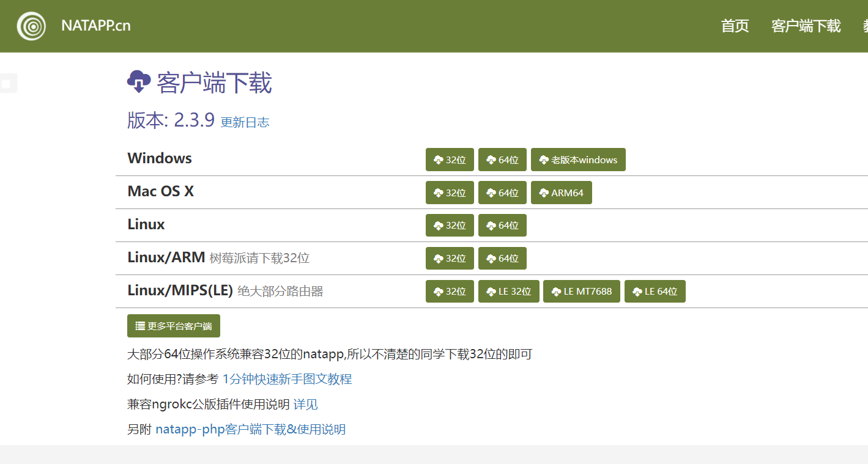This screenshot has width=868, height=464.
Task: Download Windows 64位 client
Action: (502, 160)
